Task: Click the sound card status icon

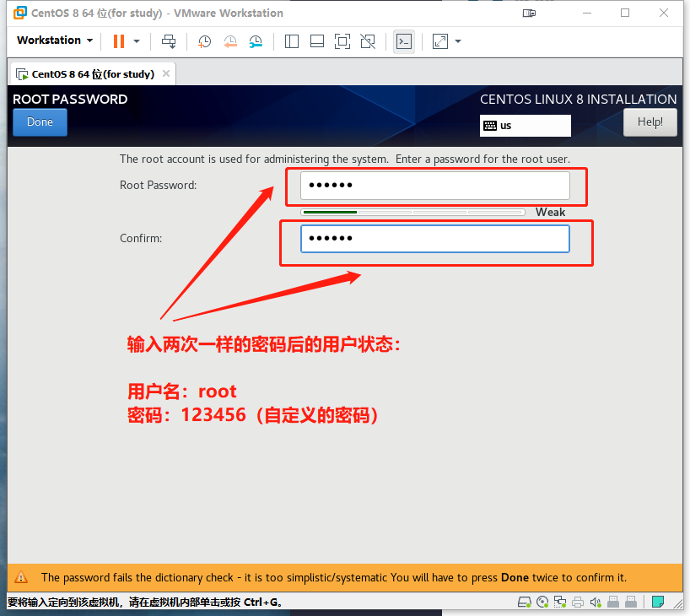Action: pyautogui.click(x=596, y=602)
